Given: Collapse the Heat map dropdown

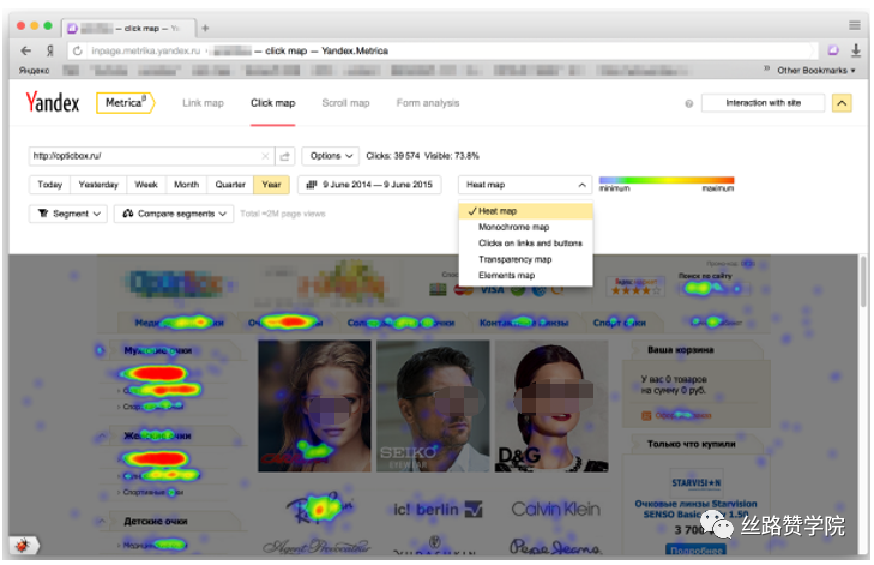Looking at the screenshot, I should [x=525, y=184].
